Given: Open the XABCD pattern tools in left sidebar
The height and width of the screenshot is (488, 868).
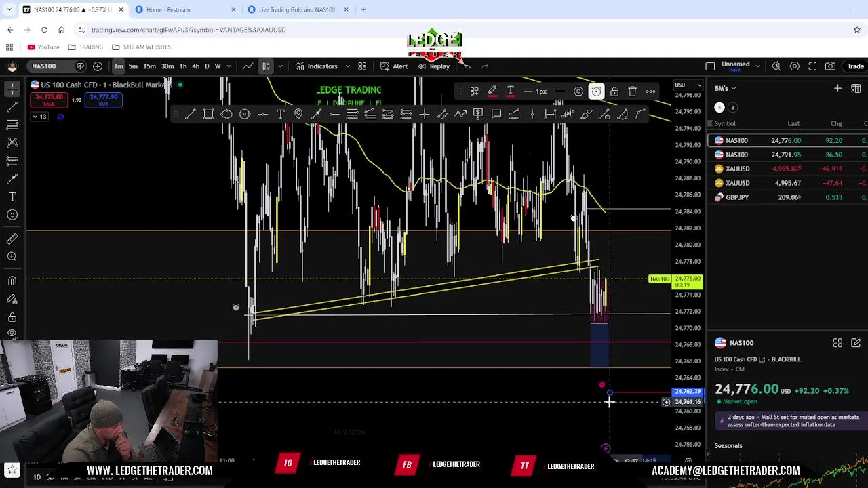Looking at the screenshot, I should point(12,142).
